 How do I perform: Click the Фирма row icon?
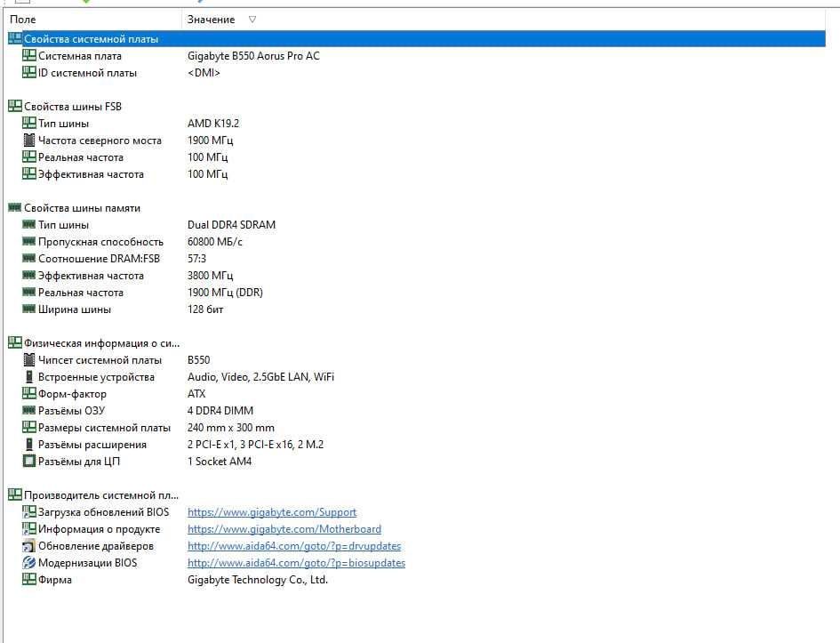pyautogui.click(x=29, y=579)
